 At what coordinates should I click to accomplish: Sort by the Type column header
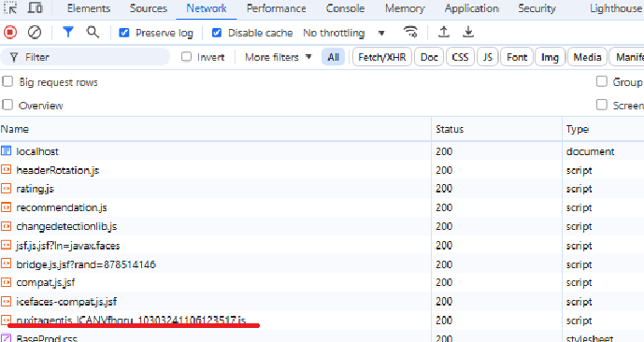(603, 129)
